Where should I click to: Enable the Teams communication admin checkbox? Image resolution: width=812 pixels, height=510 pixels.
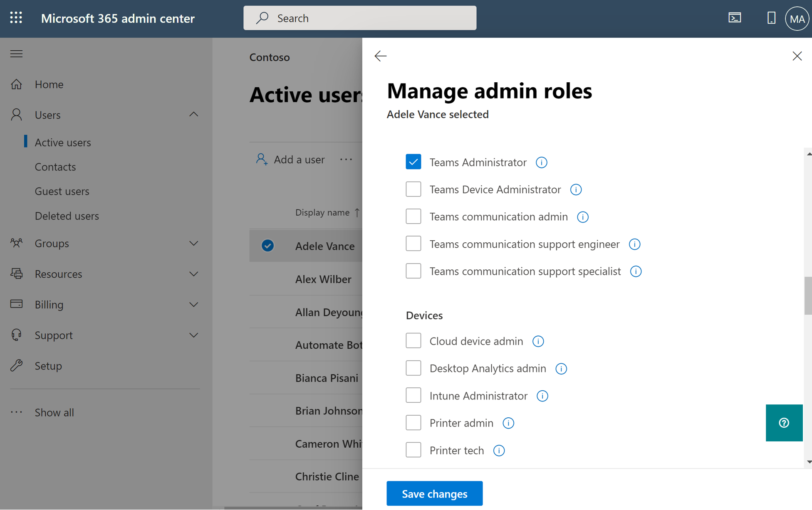(x=413, y=216)
